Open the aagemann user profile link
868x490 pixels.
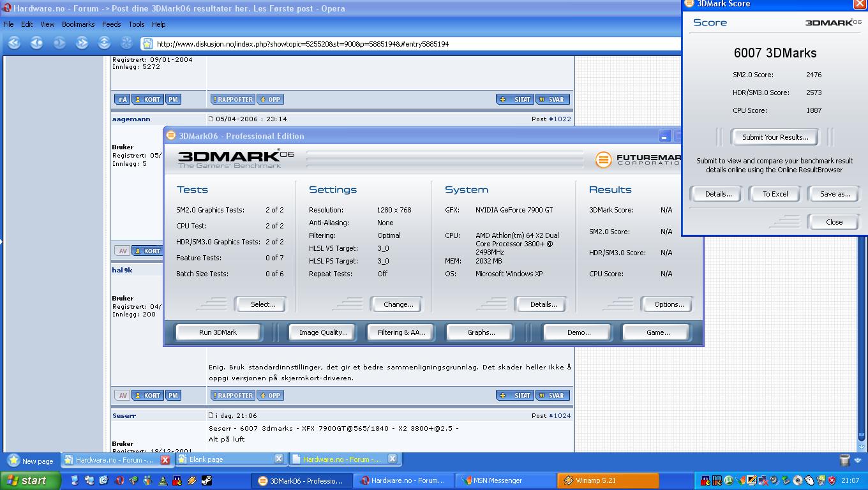pos(131,119)
